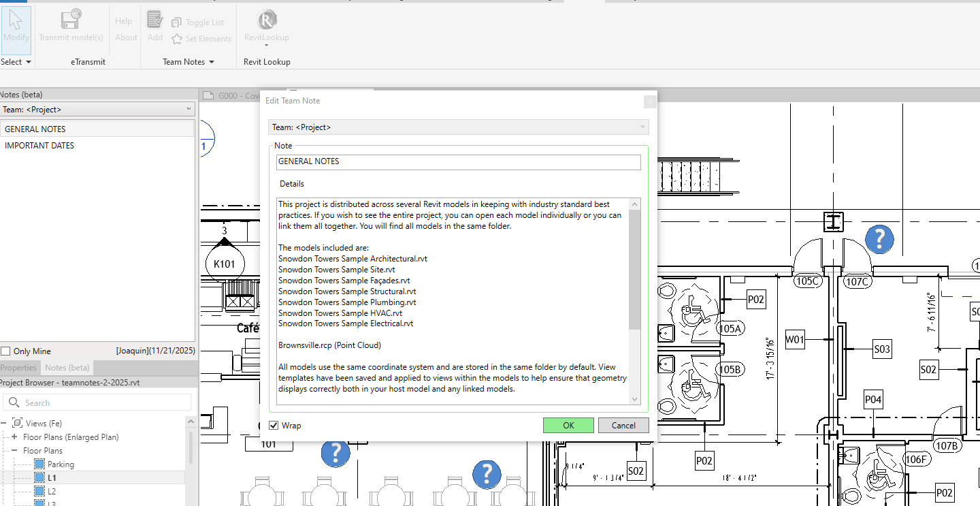Image resolution: width=980 pixels, height=506 pixels.
Task: Collapse the Floor Plans tree node
Action: 14,451
